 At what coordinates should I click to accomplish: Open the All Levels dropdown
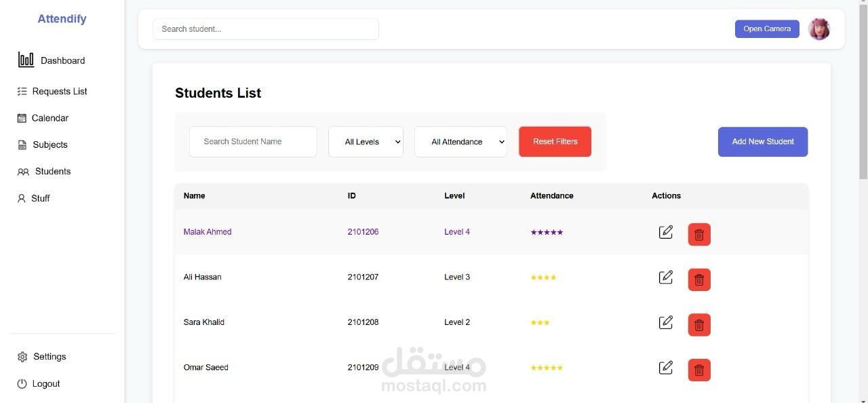tap(366, 142)
